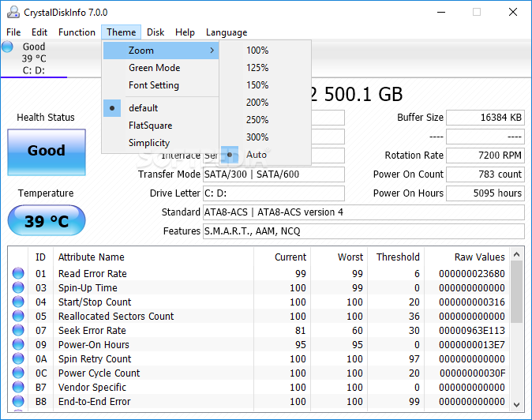Screen dimensions: 532x420
Task: Set zoom to 100%
Action: (x=265, y=51)
